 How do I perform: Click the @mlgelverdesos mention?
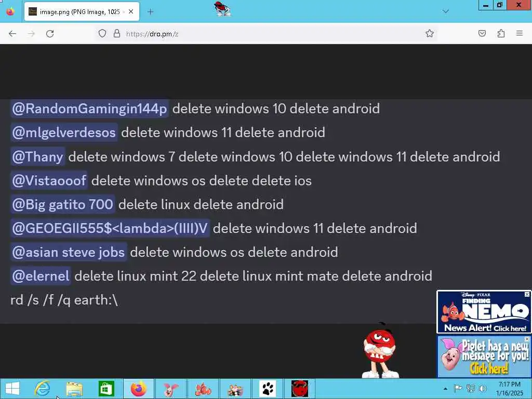(64, 132)
